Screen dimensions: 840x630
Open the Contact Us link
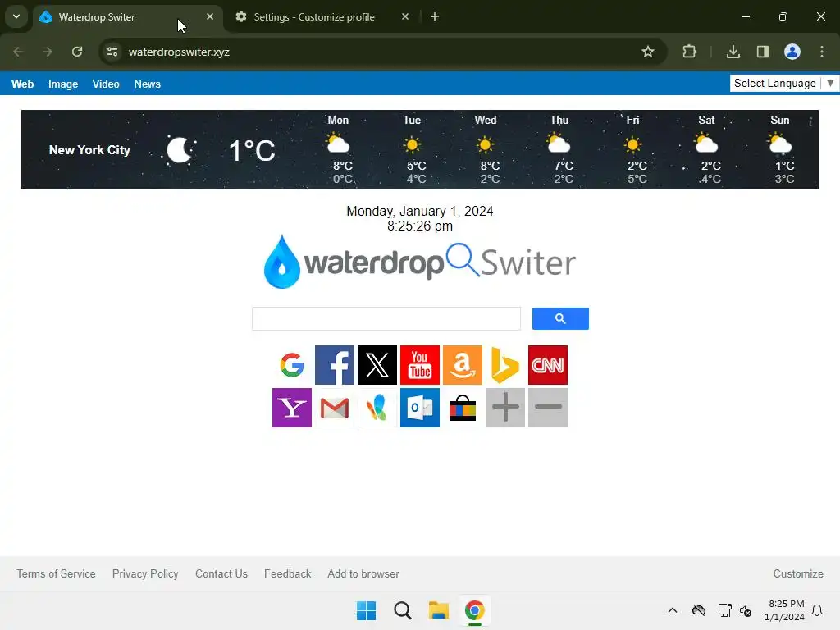click(x=221, y=573)
